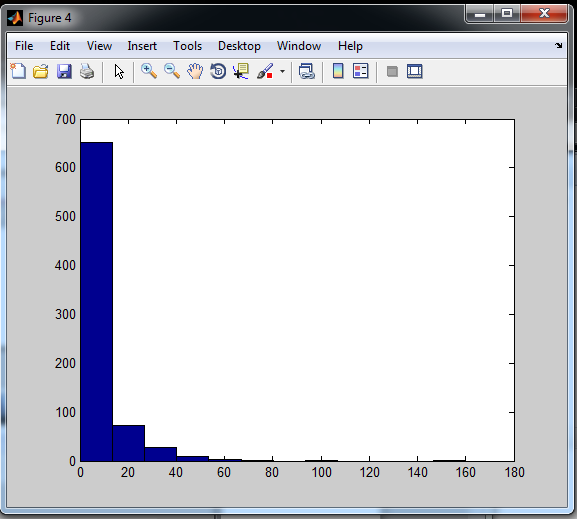
Task: Open the Tools menu
Action: [188, 46]
